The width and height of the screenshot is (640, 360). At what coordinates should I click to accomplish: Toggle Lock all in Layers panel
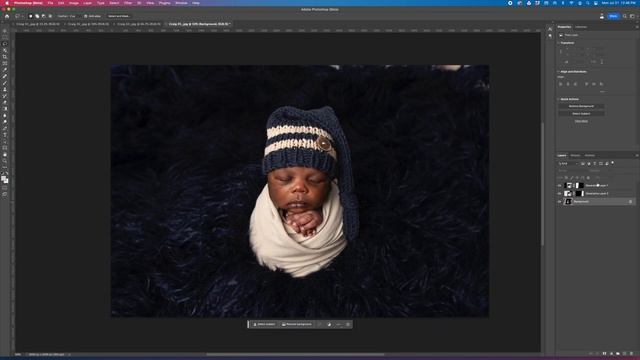[x=588, y=178]
